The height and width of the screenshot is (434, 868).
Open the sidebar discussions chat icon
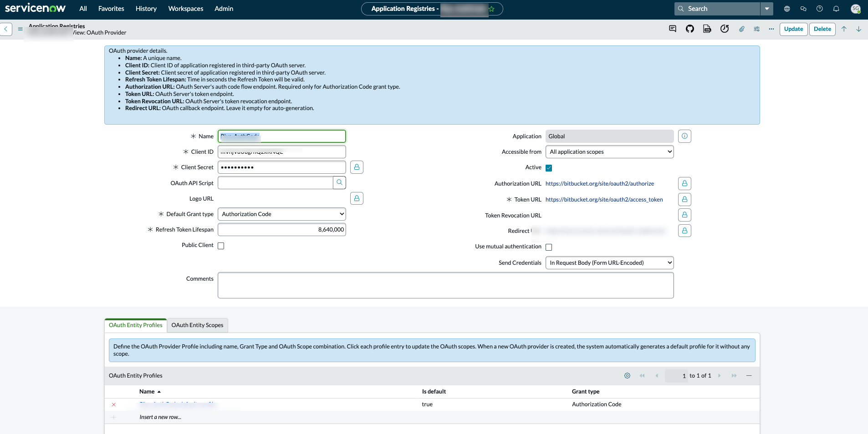click(803, 9)
